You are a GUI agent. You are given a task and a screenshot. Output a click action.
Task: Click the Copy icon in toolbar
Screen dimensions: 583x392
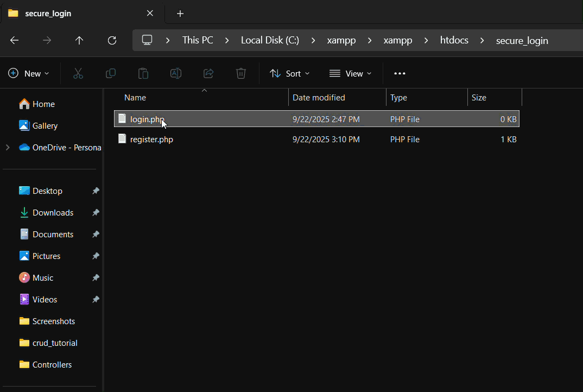[x=111, y=73]
